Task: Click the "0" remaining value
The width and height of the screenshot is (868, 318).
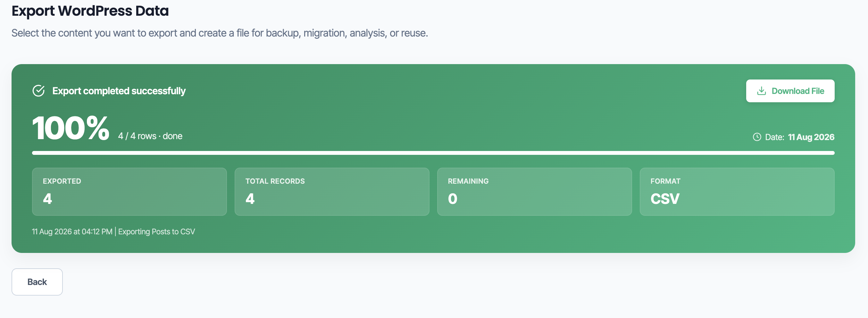Action: tap(453, 199)
